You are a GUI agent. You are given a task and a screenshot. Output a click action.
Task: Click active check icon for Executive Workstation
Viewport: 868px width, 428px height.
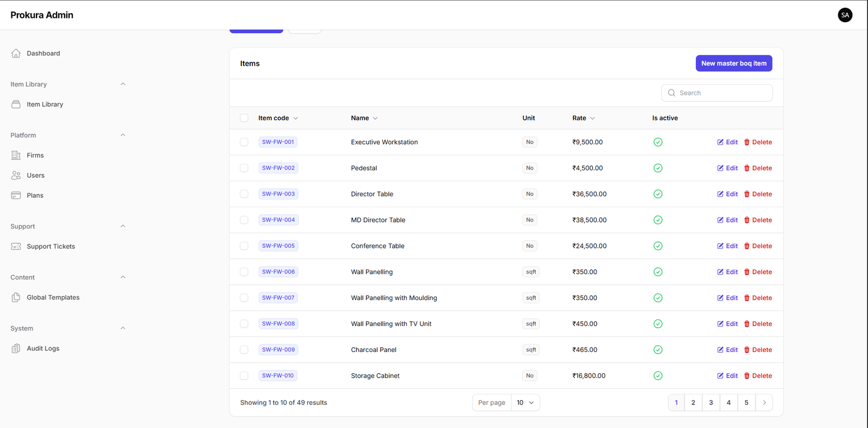click(658, 142)
